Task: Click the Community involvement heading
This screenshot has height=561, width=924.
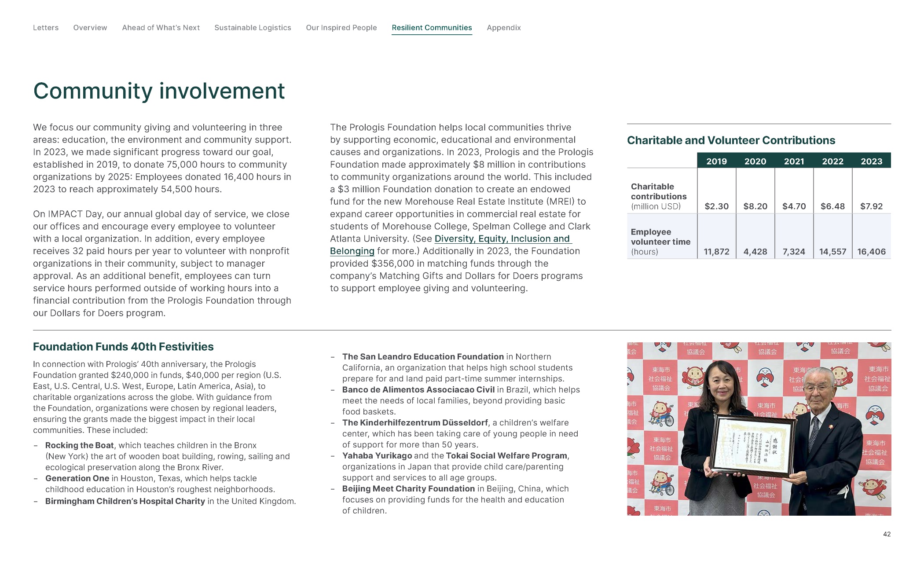Action: click(x=159, y=91)
